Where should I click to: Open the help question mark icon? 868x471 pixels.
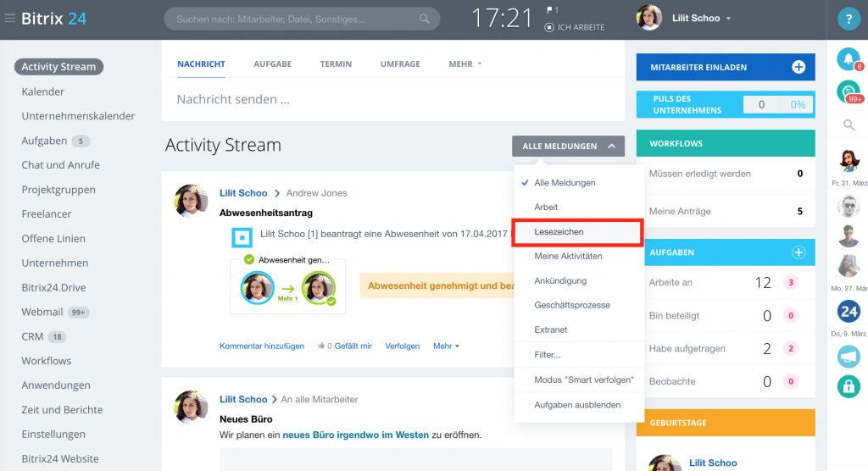coord(848,19)
